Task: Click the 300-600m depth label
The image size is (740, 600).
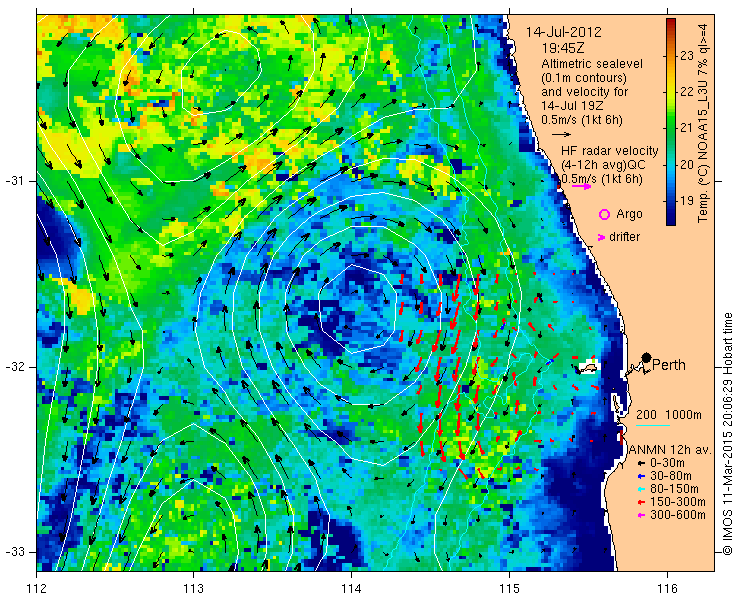Action: pyautogui.click(x=678, y=515)
